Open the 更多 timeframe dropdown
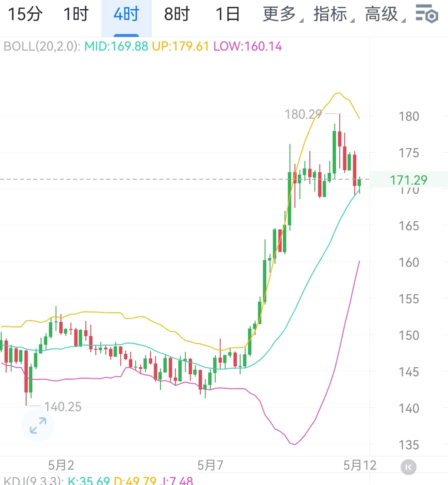Image resolution: width=448 pixels, height=485 pixels. point(282,14)
